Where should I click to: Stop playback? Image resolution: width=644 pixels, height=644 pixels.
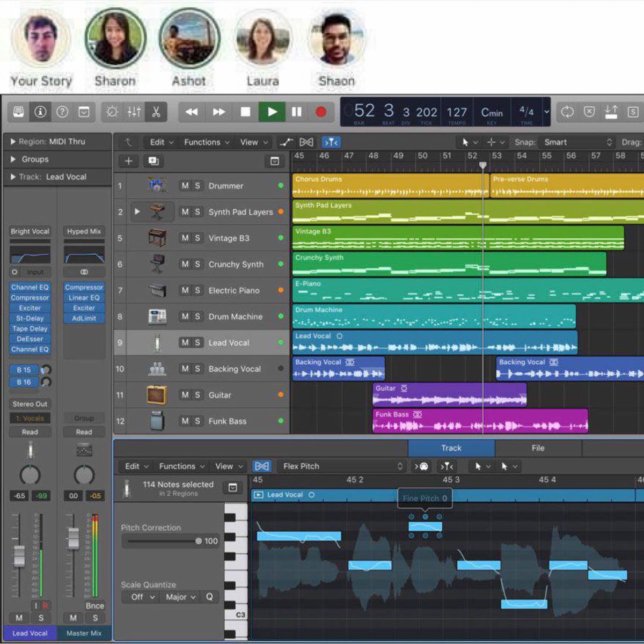click(245, 112)
